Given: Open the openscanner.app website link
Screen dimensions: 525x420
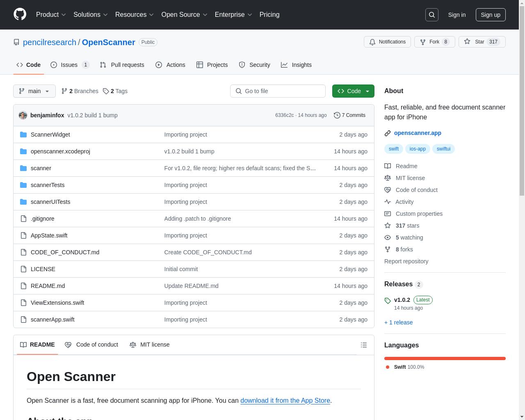Looking at the screenshot, I should pyautogui.click(x=418, y=133).
